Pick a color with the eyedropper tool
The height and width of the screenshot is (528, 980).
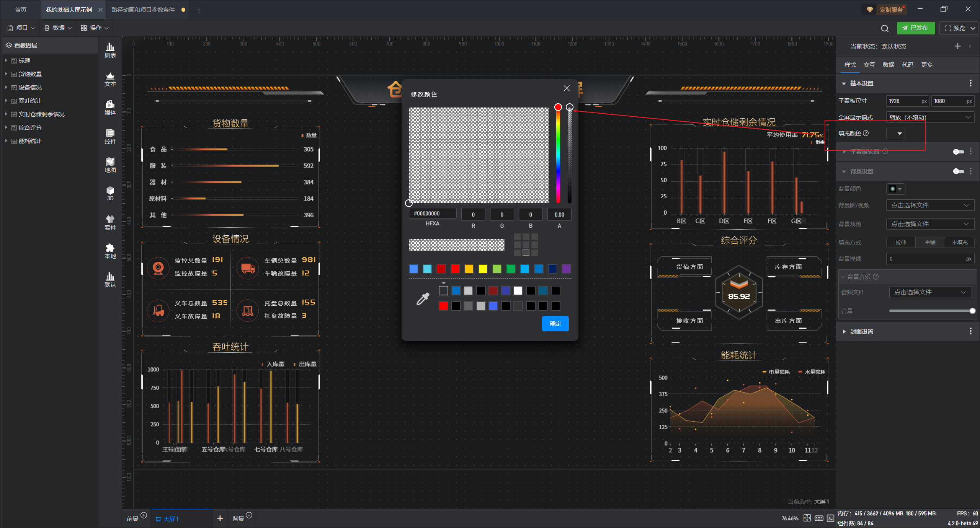(x=423, y=299)
